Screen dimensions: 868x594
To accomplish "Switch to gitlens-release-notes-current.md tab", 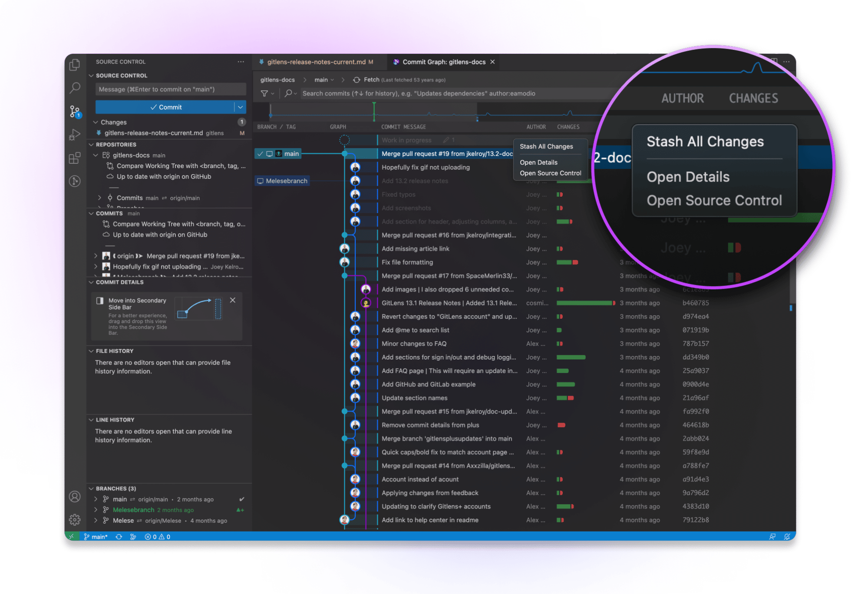I will pos(317,62).
